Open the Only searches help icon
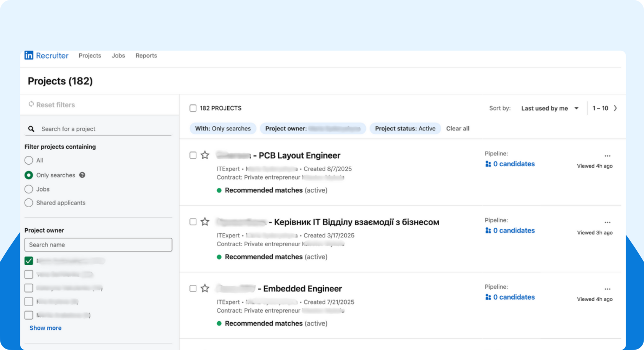This screenshot has height=350, width=644. (82, 175)
